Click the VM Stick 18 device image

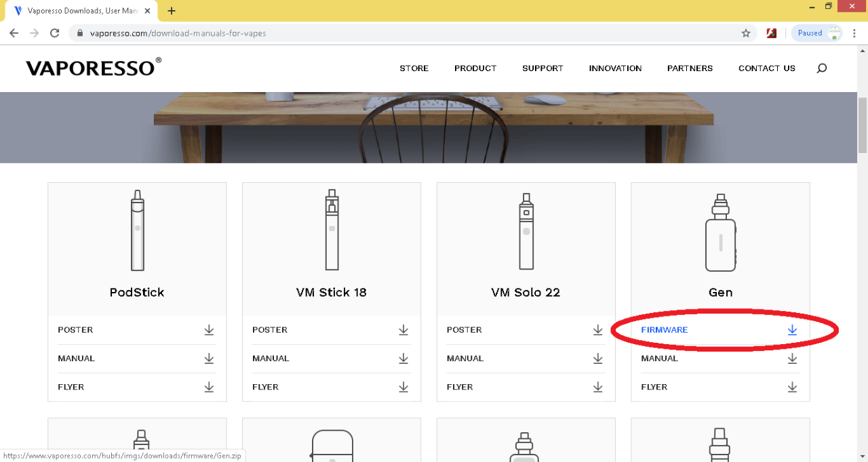pyautogui.click(x=332, y=230)
